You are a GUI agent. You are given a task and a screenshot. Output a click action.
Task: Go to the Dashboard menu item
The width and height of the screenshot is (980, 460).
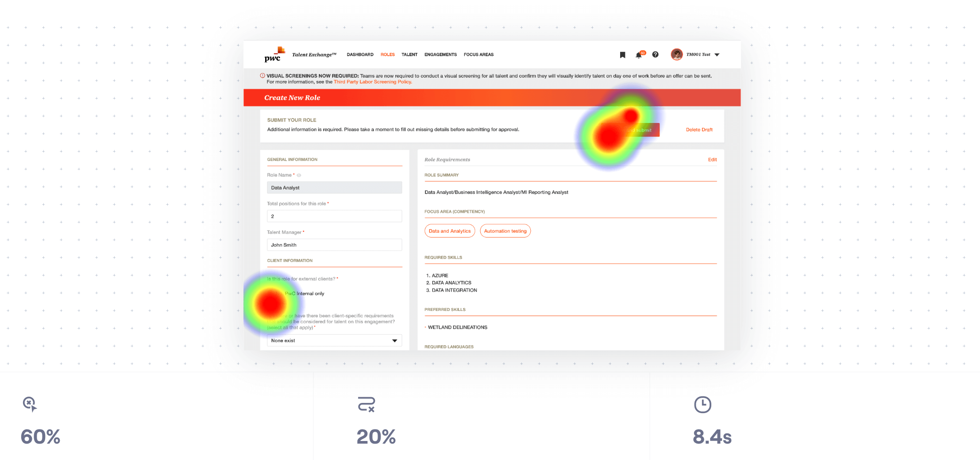pos(360,55)
